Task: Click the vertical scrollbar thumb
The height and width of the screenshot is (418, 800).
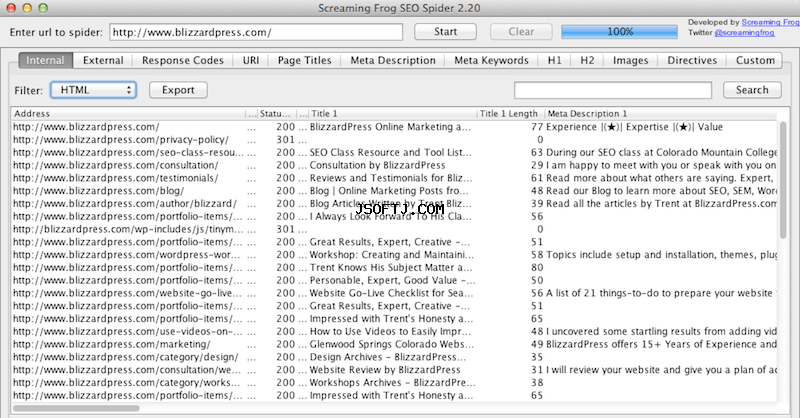Action: pos(783,180)
